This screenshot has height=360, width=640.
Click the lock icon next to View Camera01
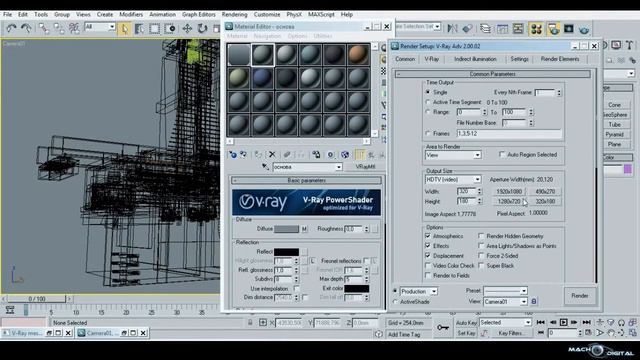(x=534, y=302)
